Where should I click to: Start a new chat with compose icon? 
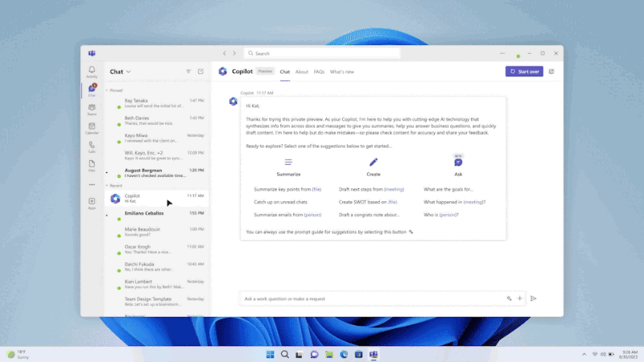(x=200, y=72)
